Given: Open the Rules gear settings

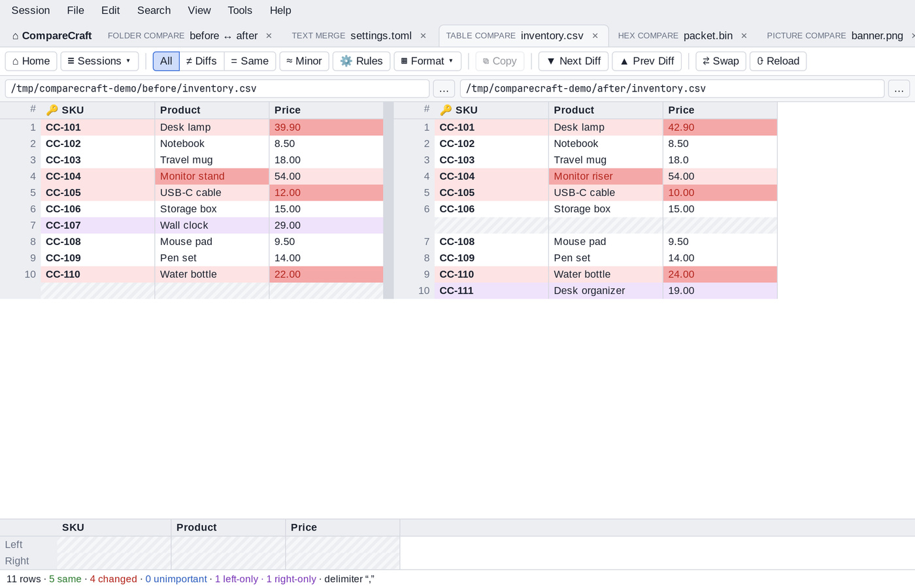Looking at the screenshot, I should (361, 61).
